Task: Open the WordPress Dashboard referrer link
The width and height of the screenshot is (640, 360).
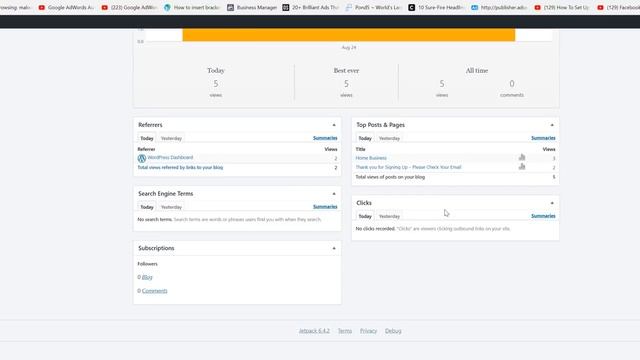Action: click(170, 157)
